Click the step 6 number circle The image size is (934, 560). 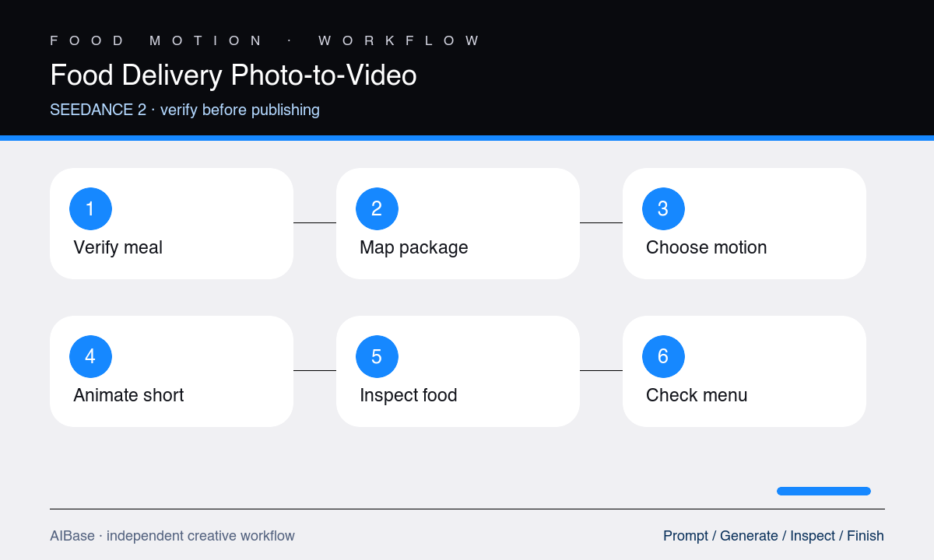point(663,356)
